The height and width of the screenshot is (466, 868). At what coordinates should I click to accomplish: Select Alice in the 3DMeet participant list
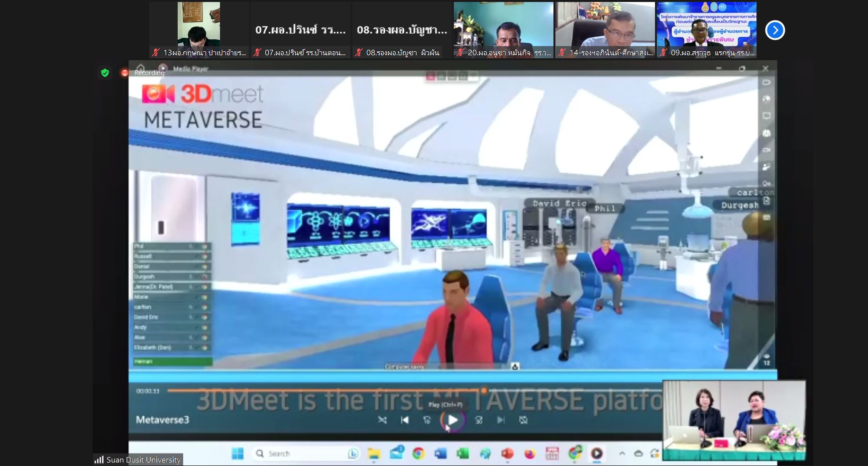(172, 338)
